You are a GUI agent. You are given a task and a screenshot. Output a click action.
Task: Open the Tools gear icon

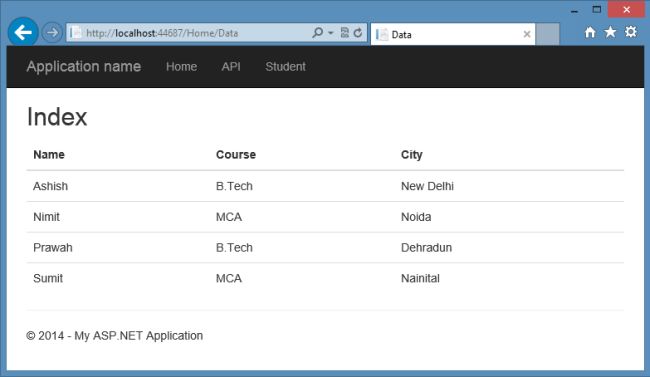tap(631, 32)
